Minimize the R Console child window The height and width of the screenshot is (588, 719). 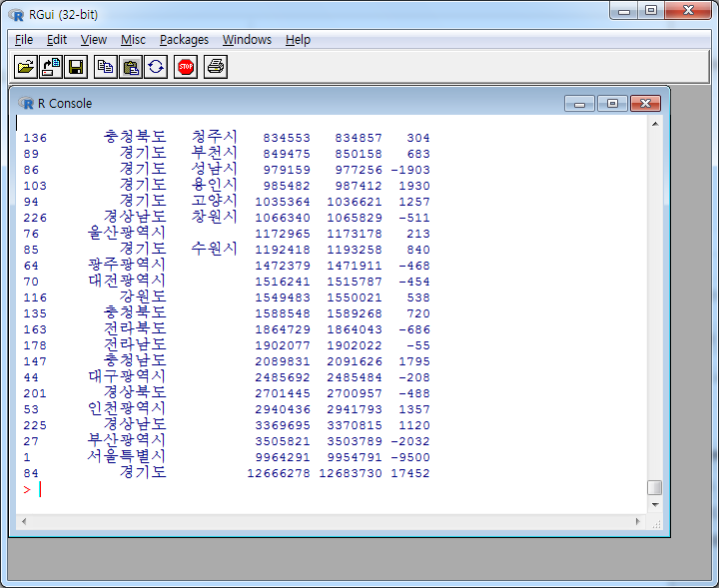click(579, 104)
